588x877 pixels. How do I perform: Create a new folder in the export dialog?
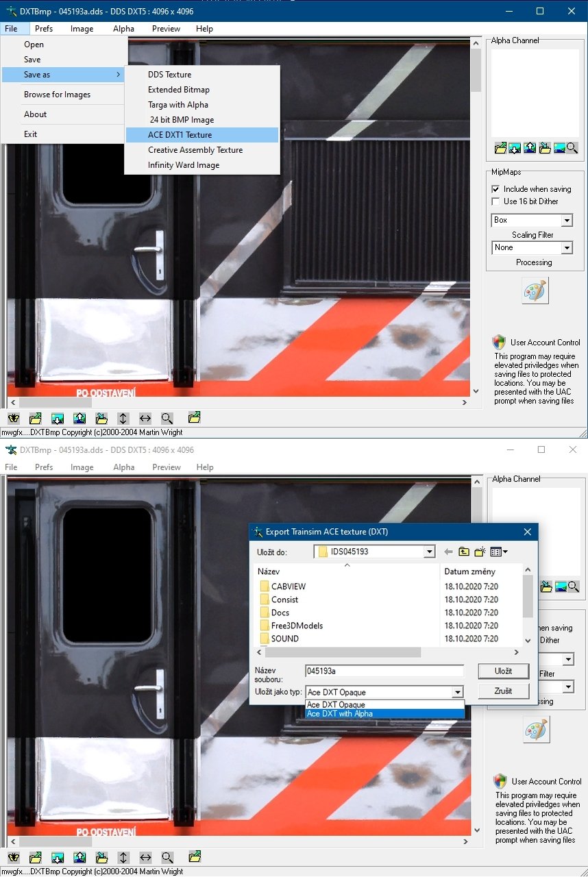coord(481,552)
